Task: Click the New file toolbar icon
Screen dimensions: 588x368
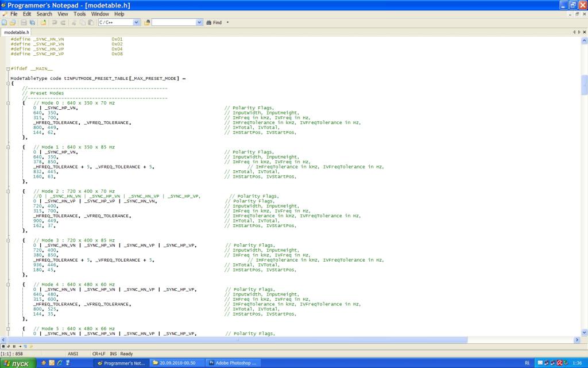Action: point(5,22)
